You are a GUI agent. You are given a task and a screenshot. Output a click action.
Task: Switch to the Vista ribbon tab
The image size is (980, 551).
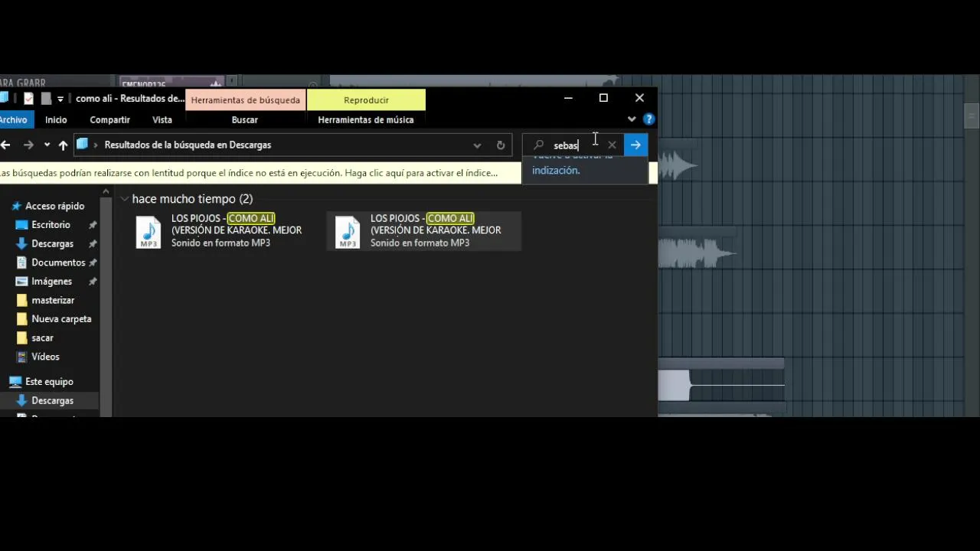coord(162,119)
